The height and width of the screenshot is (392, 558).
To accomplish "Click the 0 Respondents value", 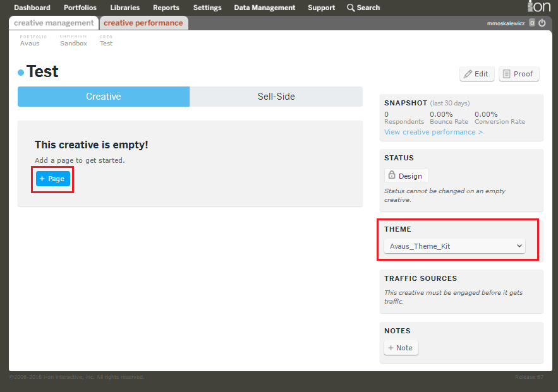I will (x=387, y=114).
